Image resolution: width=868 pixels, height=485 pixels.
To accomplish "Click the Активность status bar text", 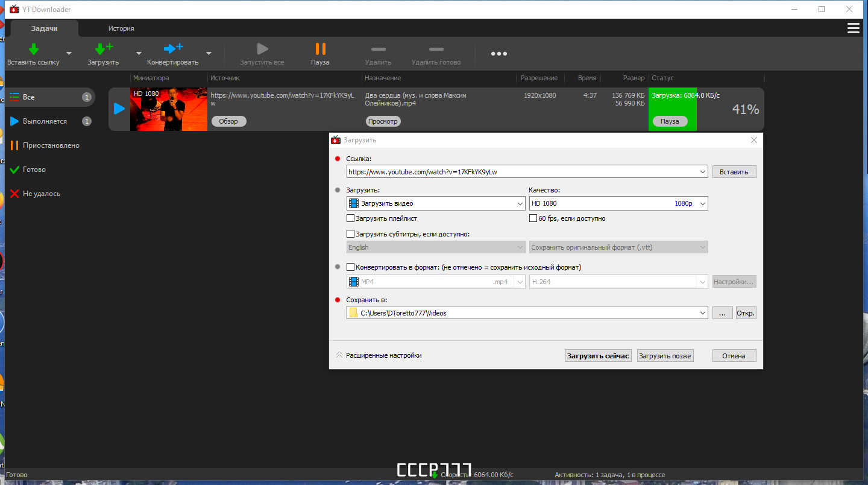I will 609,475.
